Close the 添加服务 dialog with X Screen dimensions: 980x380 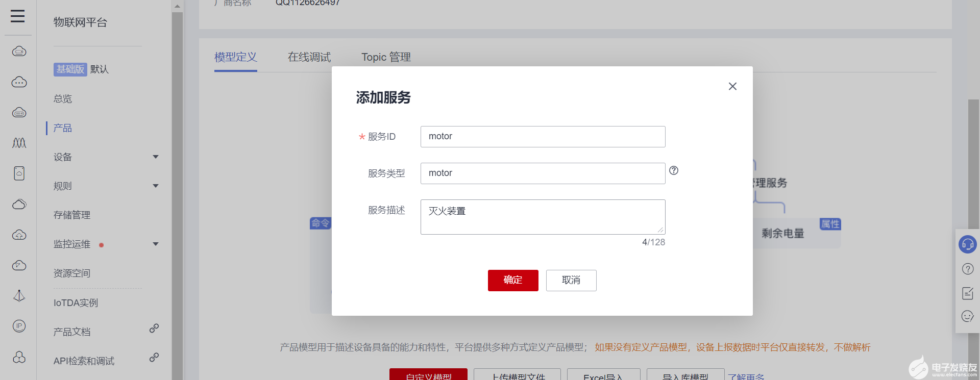(732, 86)
